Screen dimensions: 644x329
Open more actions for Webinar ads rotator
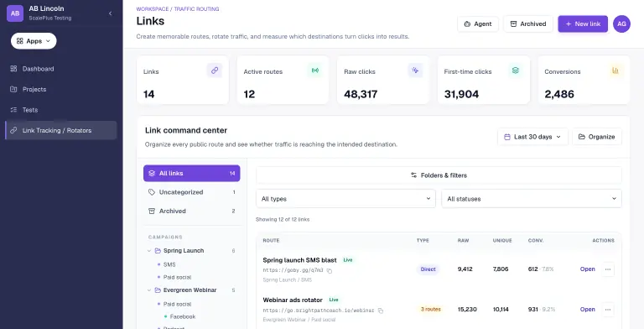click(x=608, y=309)
